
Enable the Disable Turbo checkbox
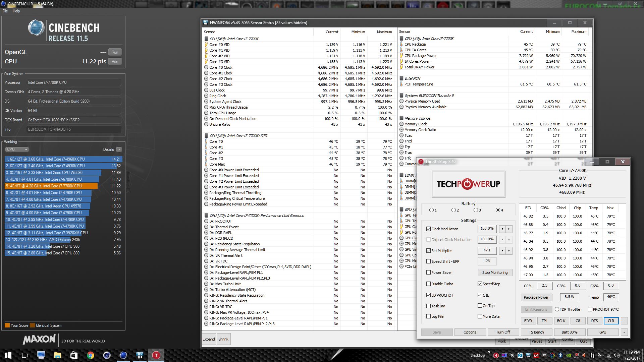pos(428,284)
